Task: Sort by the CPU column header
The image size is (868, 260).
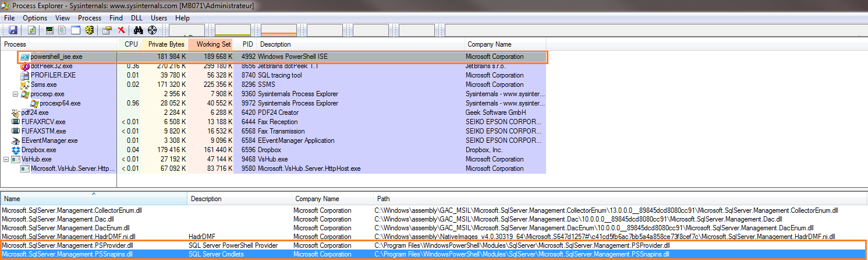Action: (x=129, y=44)
